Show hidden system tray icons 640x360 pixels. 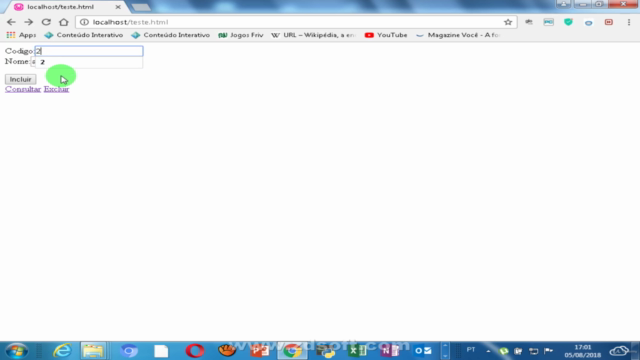(488, 351)
